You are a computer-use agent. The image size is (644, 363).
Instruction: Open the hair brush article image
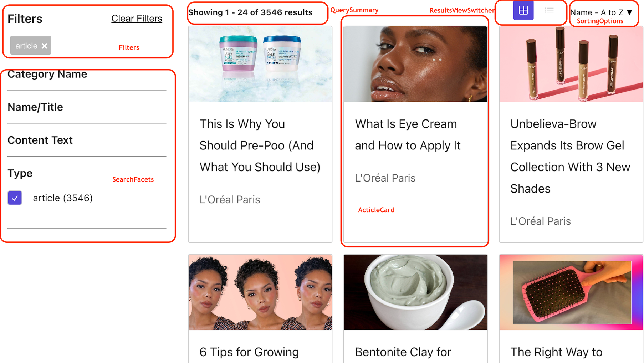571,292
